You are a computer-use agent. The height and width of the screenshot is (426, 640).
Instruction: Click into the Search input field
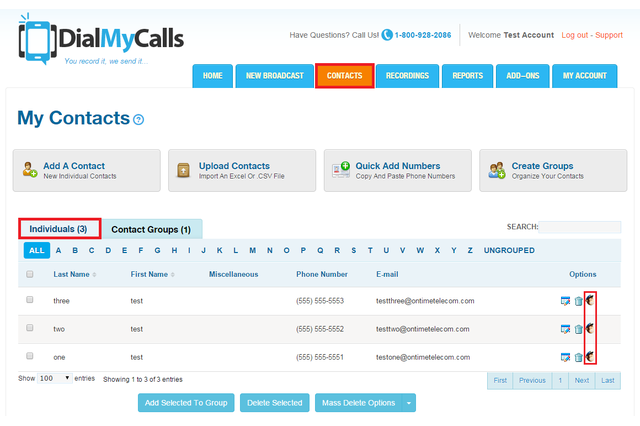coord(579,227)
